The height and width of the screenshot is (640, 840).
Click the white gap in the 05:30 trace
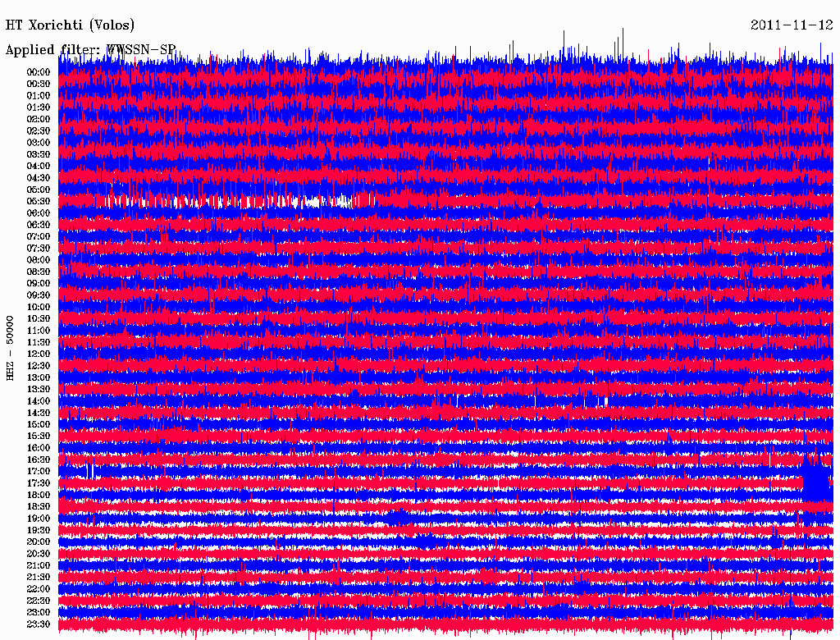(221, 202)
